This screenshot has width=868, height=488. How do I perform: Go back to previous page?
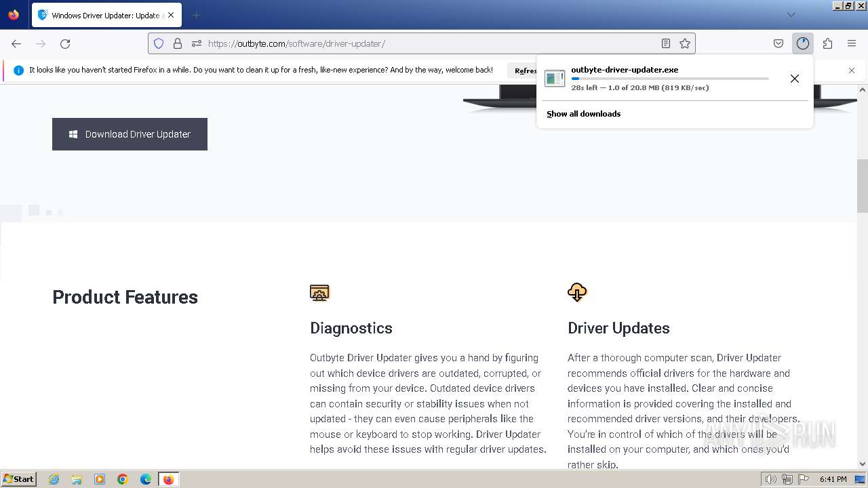(16, 43)
